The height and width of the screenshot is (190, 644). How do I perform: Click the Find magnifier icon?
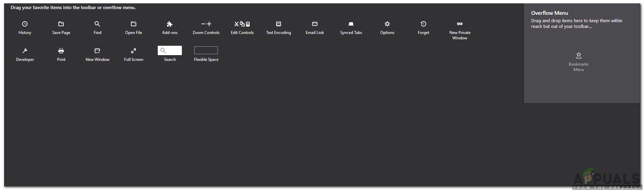click(97, 24)
